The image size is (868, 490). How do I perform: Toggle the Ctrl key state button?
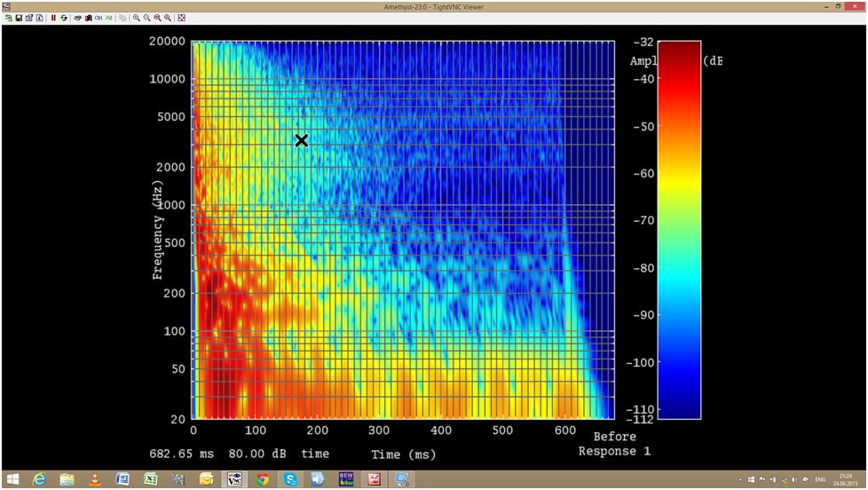click(99, 18)
